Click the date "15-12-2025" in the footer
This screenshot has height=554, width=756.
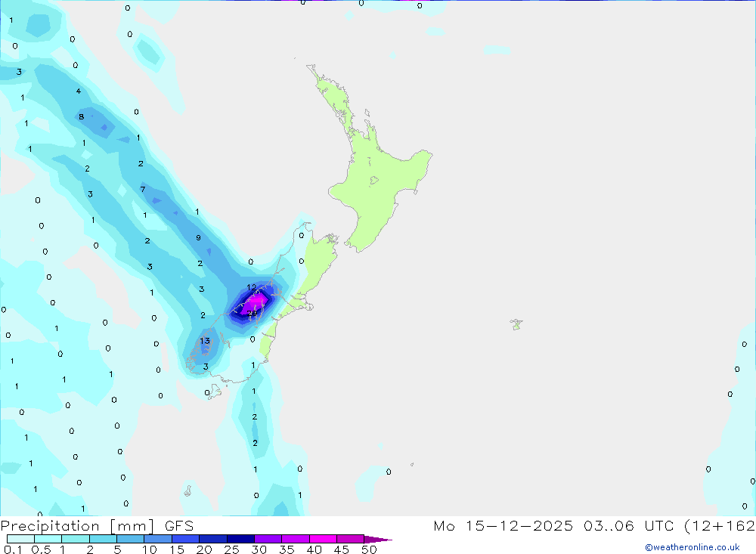(x=519, y=526)
